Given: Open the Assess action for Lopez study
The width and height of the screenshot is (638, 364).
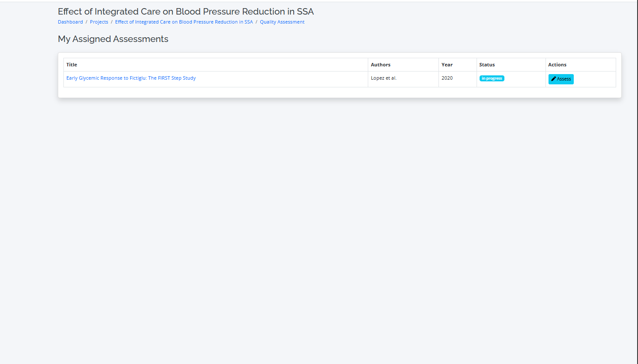Looking at the screenshot, I should point(561,79).
